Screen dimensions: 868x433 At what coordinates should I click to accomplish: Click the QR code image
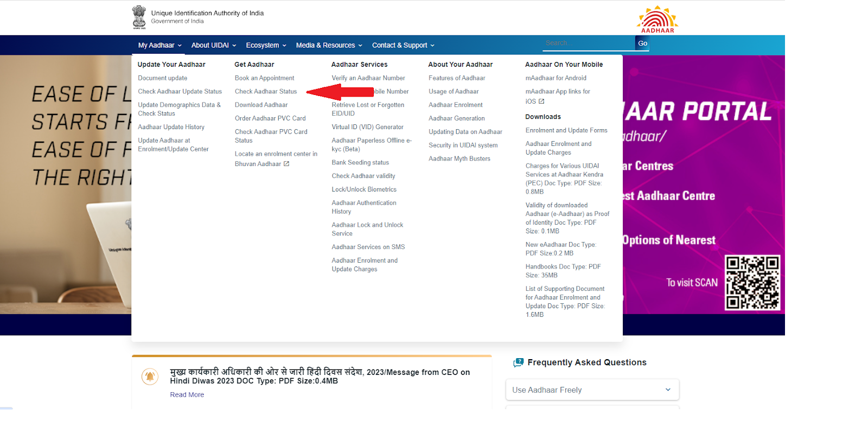(752, 283)
